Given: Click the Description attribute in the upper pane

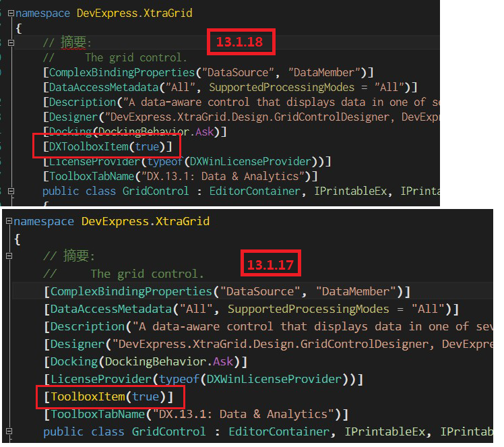Looking at the screenshot, I should (x=82, y=102).
